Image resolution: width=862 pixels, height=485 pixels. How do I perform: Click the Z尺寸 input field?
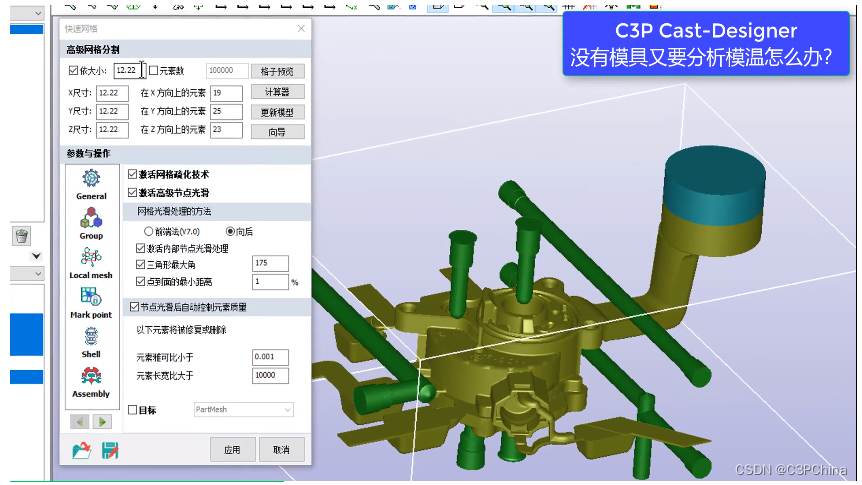pos(112,130)
